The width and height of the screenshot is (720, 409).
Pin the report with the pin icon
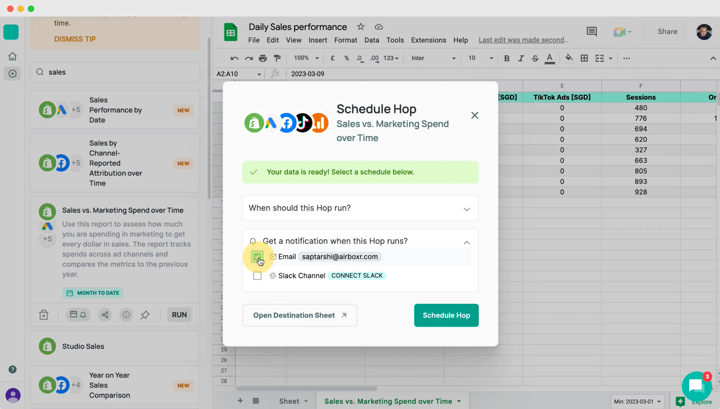(146, 315)
